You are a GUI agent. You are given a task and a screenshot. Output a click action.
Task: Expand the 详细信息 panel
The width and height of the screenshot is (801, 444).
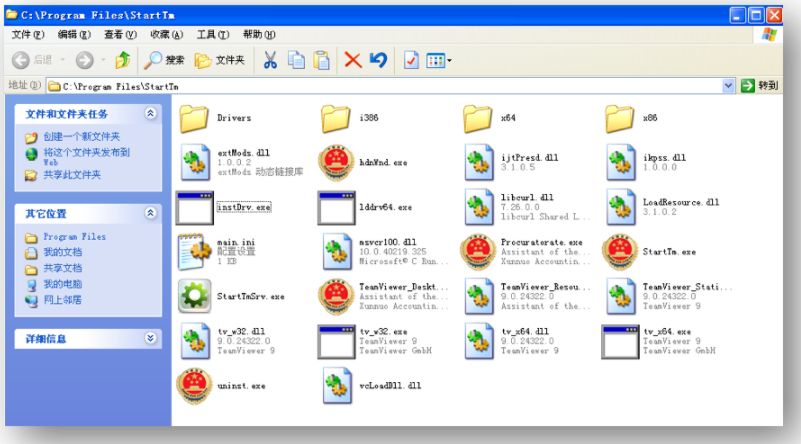[150, 339]
